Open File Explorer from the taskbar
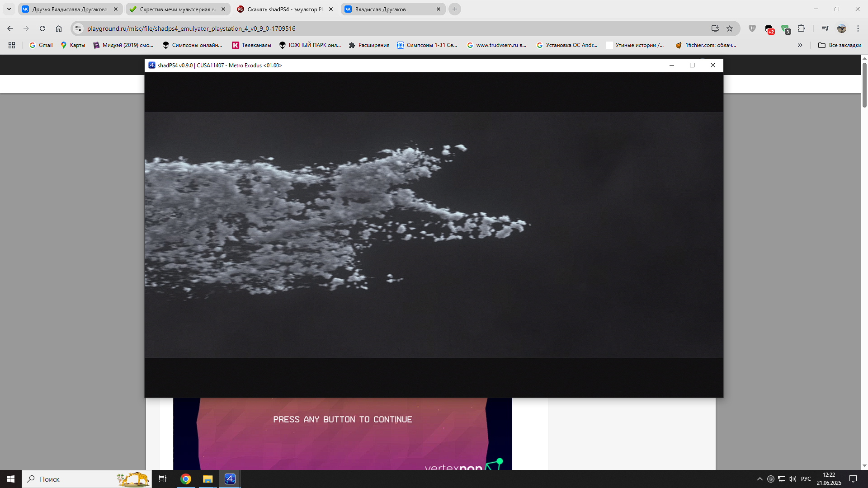 tap(208, 479)
